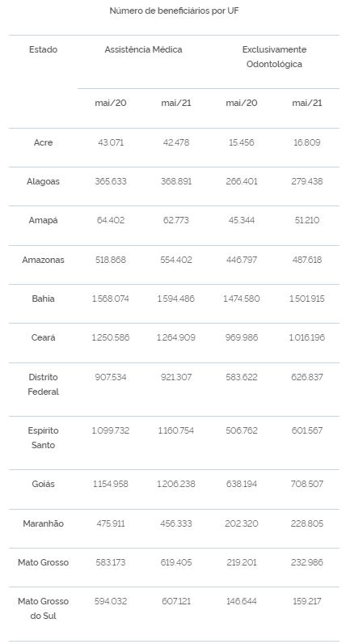350x644 pixels.
Task: Select 'mai/21' subheader under Exclusivamente Odontológica
Action: point(307,103)
